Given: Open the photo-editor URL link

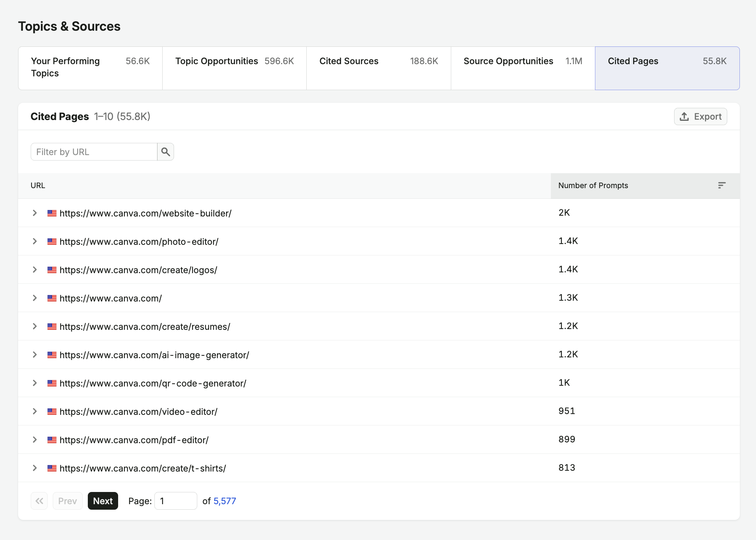Looking at the screenshot, I should coord(139,242).
